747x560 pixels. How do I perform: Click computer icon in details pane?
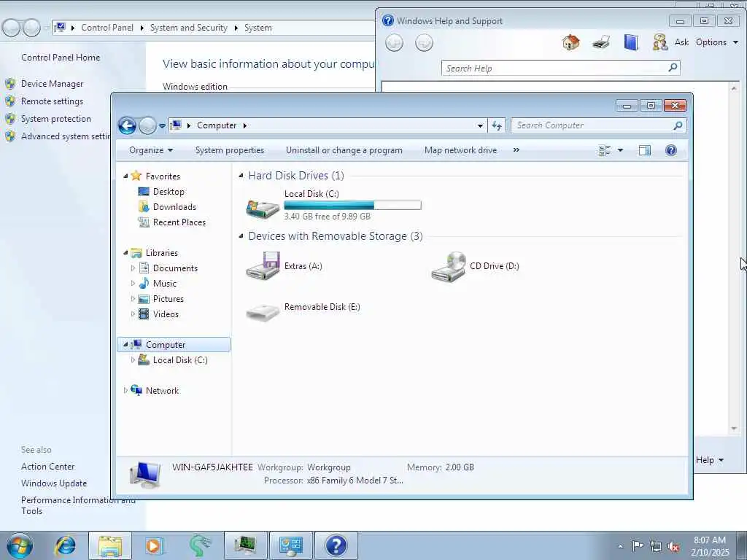click(x=145, y=475)
